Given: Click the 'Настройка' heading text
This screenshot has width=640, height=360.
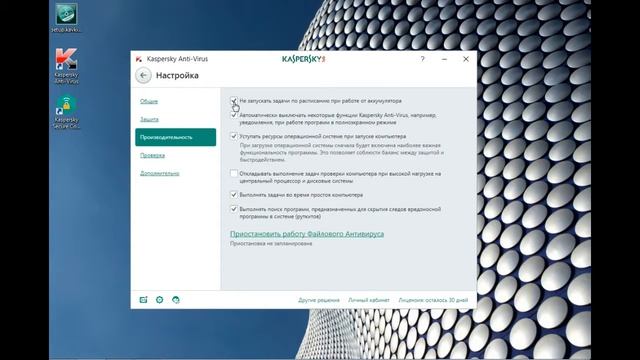Looking at the screenshot, I should (x=177, y=76).
